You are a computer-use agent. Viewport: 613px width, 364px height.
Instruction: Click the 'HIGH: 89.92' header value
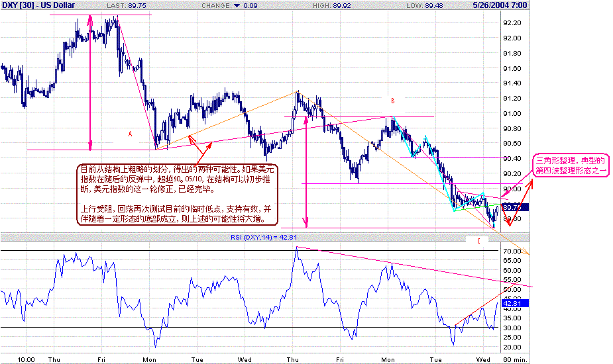pos(331,5)
